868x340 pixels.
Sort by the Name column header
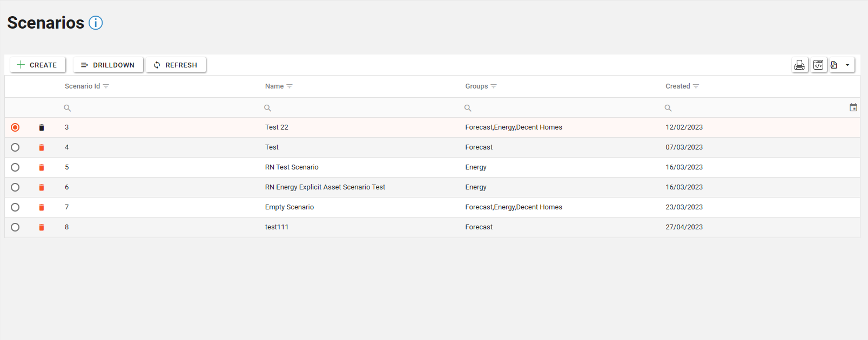point(274,86)
